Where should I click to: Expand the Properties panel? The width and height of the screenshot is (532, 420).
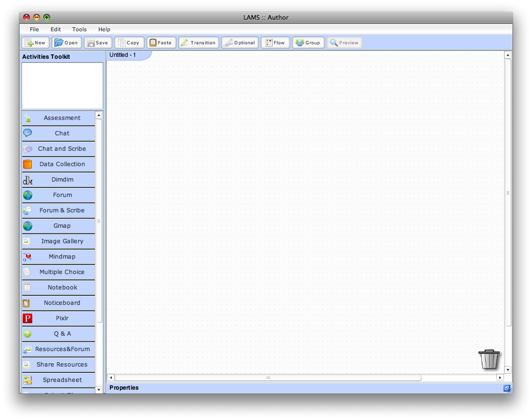click(506, 388)
